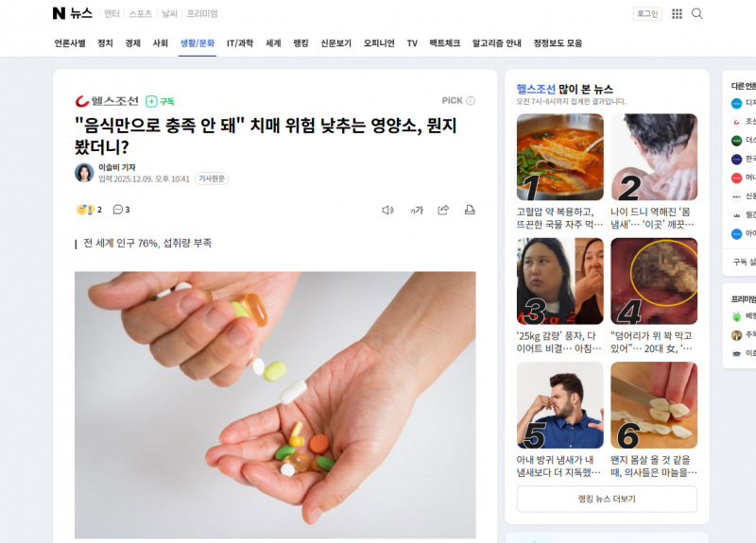Open ranked news thumbnail number 1
The width and height of the screenshot is (756, 543).
point(559,157)
